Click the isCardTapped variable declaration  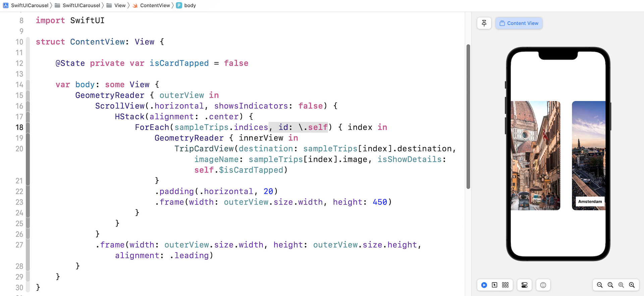(179, 63)
